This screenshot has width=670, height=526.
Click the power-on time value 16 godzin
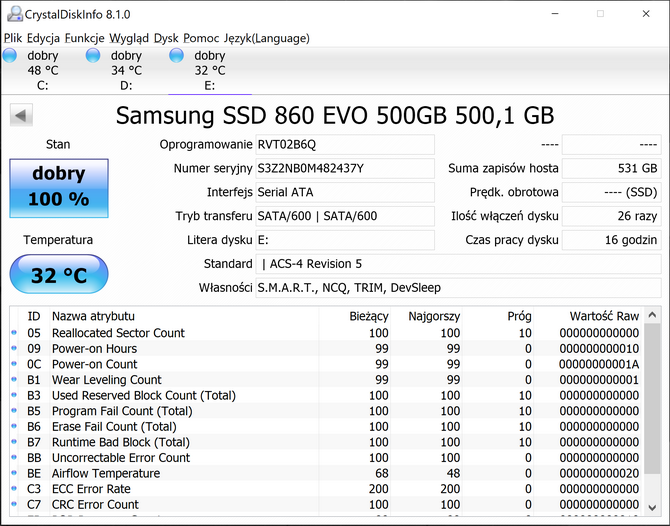pyautogui.click(x=611, y=240)
